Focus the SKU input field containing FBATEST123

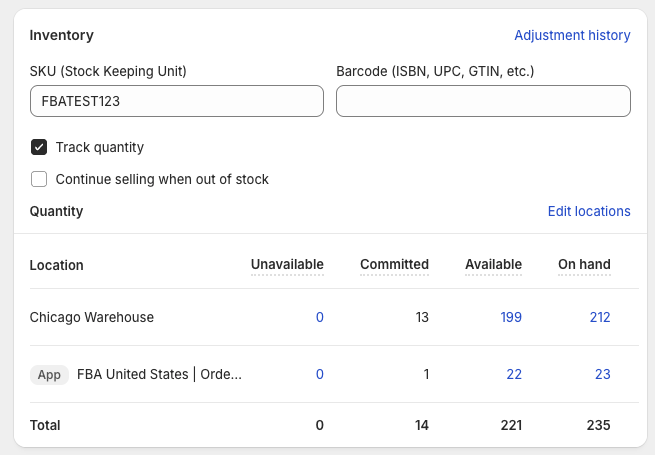click(177, 101)
